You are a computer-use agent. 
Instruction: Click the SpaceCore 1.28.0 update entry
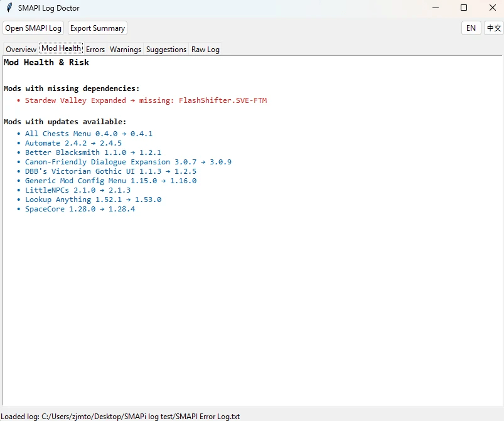tap(80, 209)
